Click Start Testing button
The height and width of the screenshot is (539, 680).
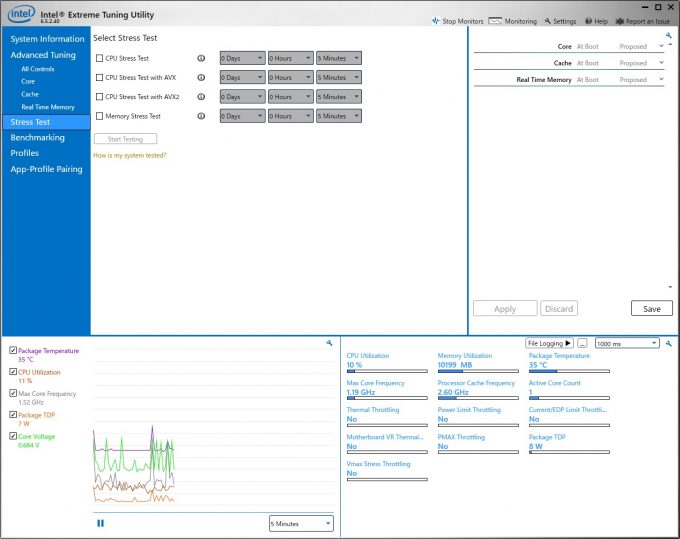click(125, 139)
